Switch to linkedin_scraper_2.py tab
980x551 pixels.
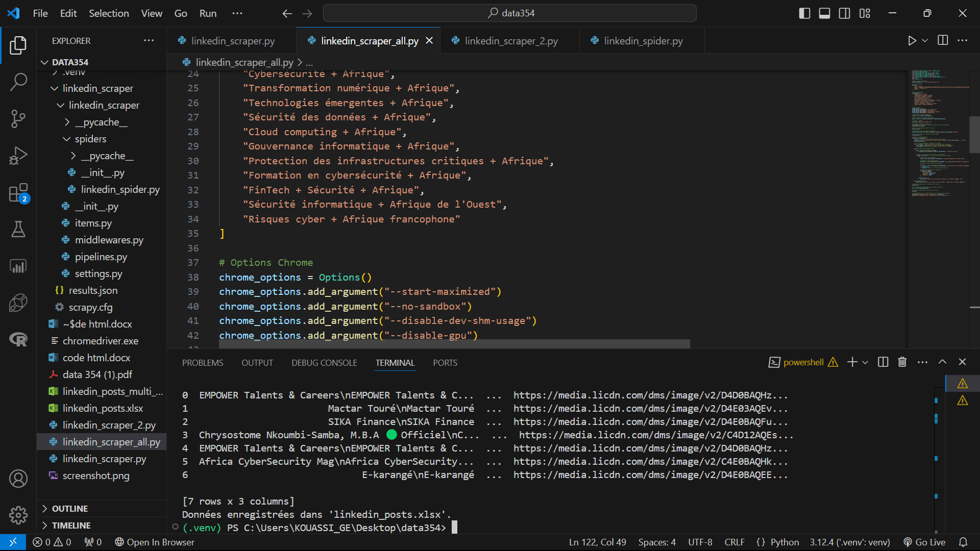(511, 41)
